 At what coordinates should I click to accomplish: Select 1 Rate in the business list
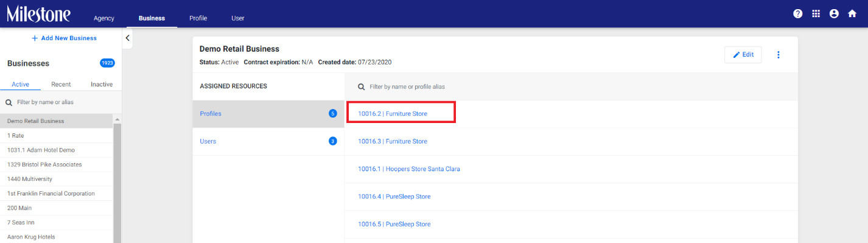point(57,135)
